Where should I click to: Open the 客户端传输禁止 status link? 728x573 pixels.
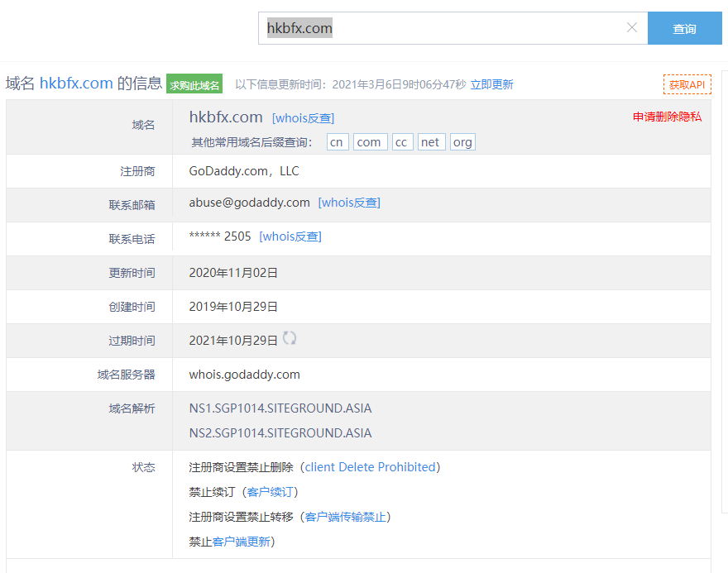coord(345,517)
